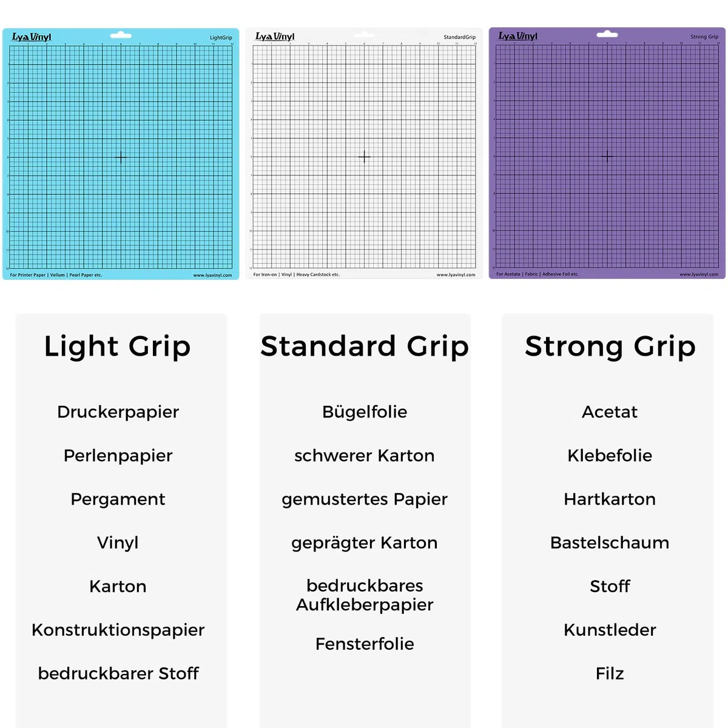Click Druckerpapier in Light Grip list

point(118,413)
